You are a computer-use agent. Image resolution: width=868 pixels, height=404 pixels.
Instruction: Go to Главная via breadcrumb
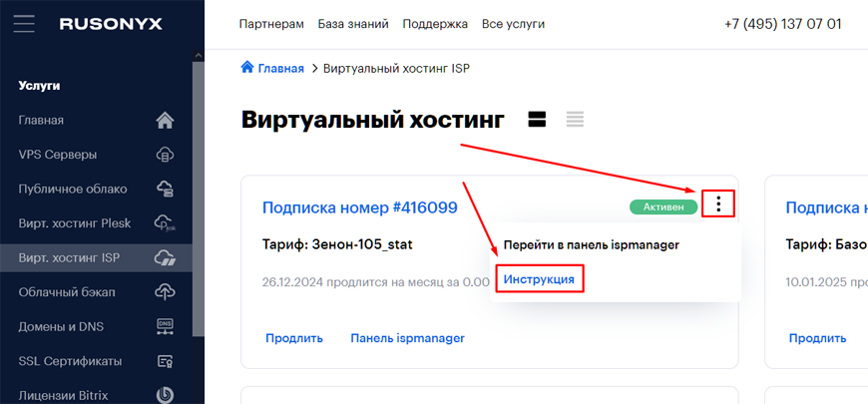coord(280,68)
